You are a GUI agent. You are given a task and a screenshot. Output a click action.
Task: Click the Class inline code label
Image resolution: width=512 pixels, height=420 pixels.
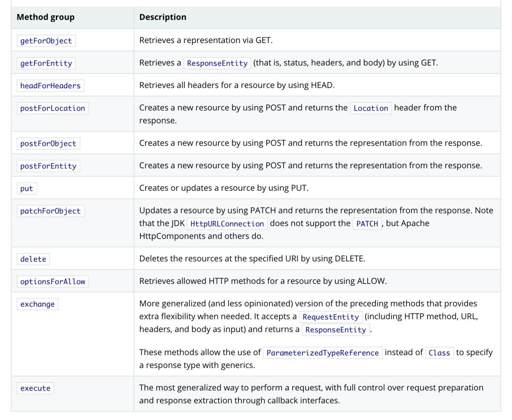[439, 353]
